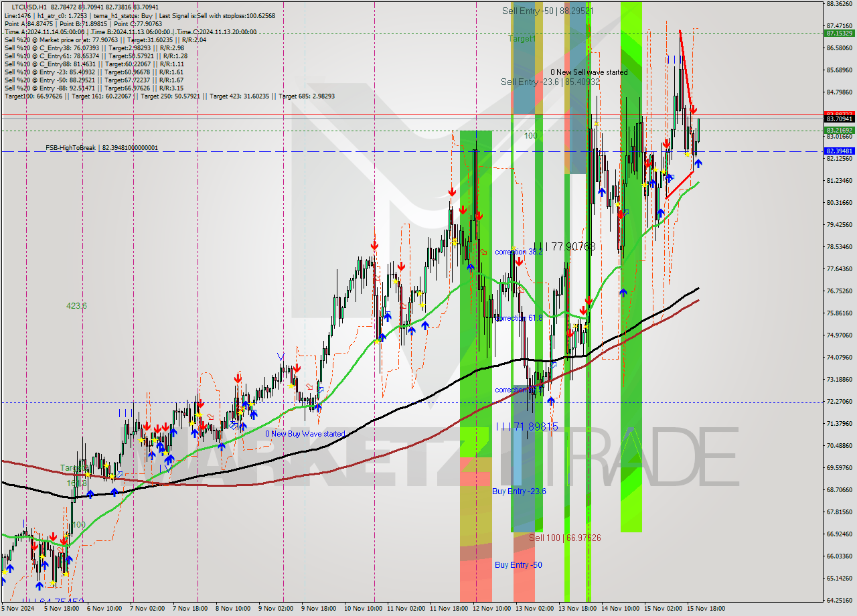
Task: Click the 65.14260 price axis label
Action: click(x=839, y=578)
